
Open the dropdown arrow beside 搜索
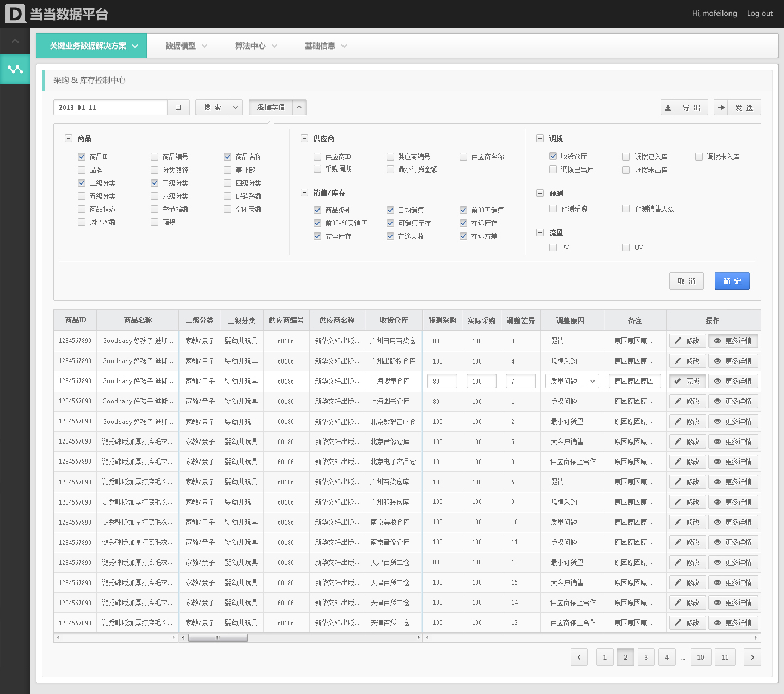[x=235, y=107]
